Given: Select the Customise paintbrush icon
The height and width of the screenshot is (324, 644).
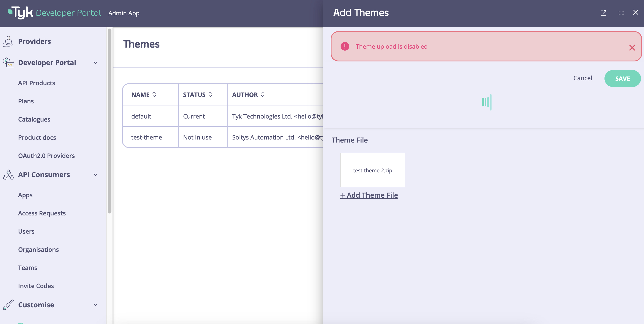Looking at the screenshot, I should click(8, 305).
